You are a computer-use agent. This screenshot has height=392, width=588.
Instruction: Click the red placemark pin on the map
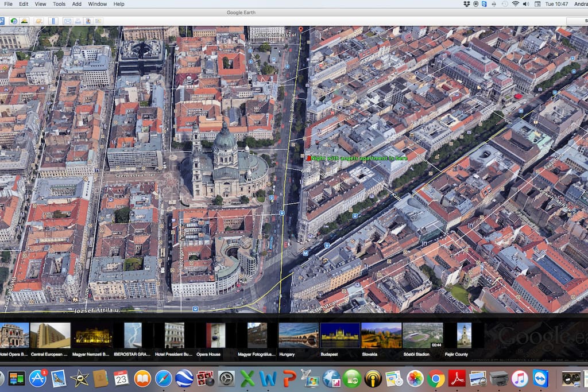[300, 29]
